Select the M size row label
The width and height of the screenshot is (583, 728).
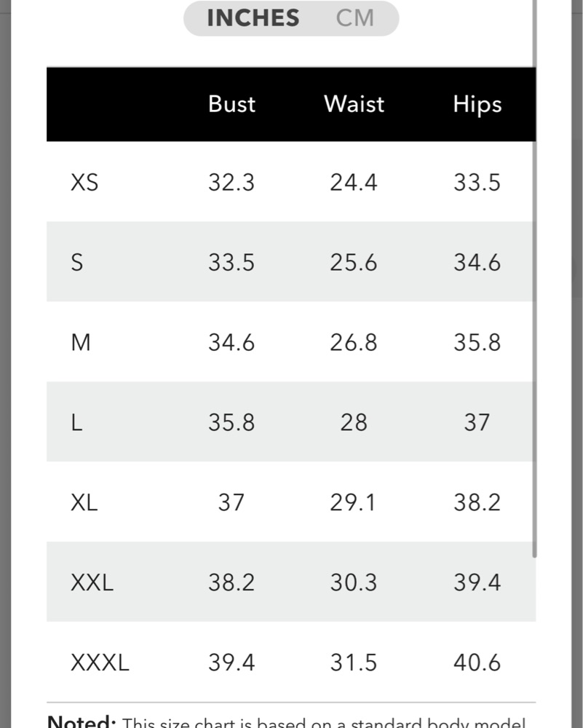(81, 342)
